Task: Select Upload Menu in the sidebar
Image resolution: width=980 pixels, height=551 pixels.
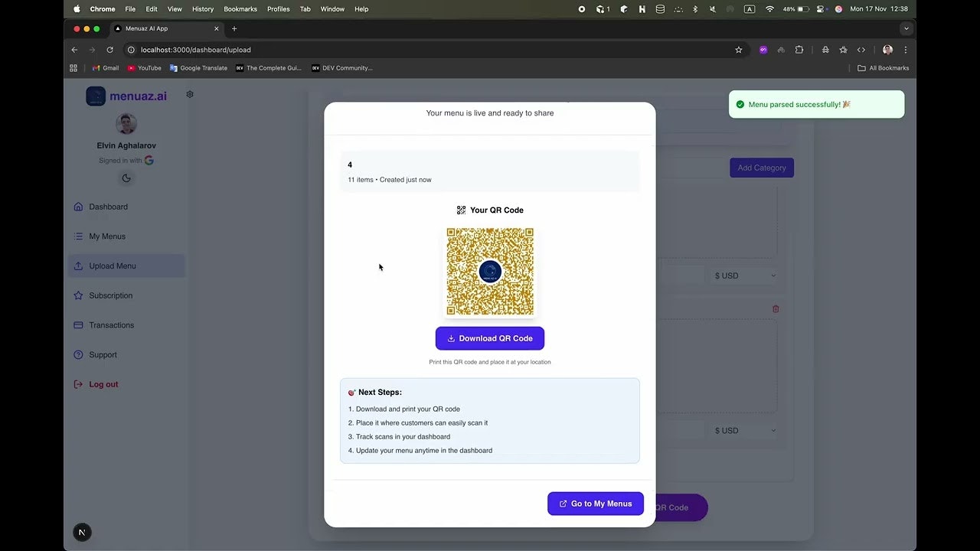Action: click(x=126, y=266)
